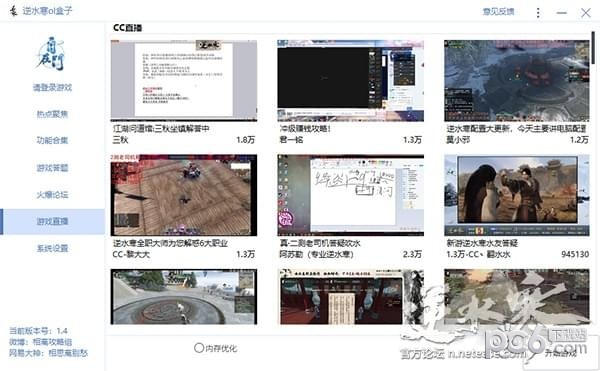Go to 游戏答题 in the sidebar

[52, 168]
